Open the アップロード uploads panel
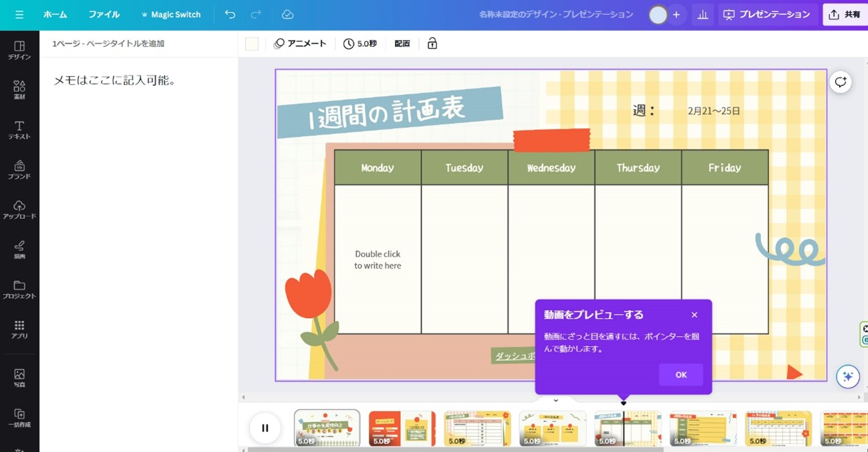Image resolution: width=868 pixels, height=452 pixels. (x=19, y=210)
